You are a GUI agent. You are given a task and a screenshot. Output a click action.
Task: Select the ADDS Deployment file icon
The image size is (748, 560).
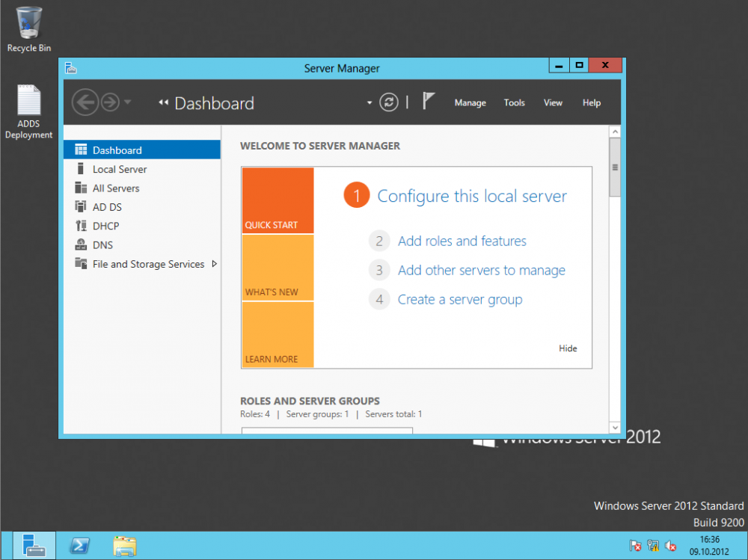(x=28, y=111)
